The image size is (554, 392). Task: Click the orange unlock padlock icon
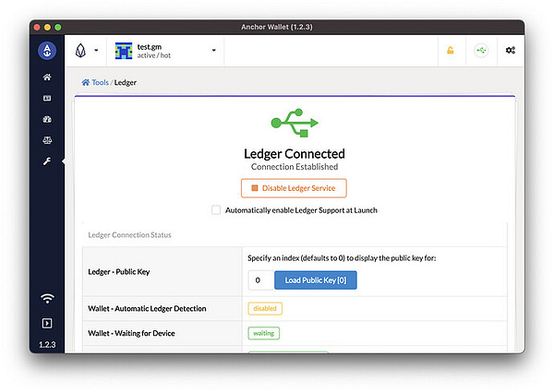[x=451, y=51]
